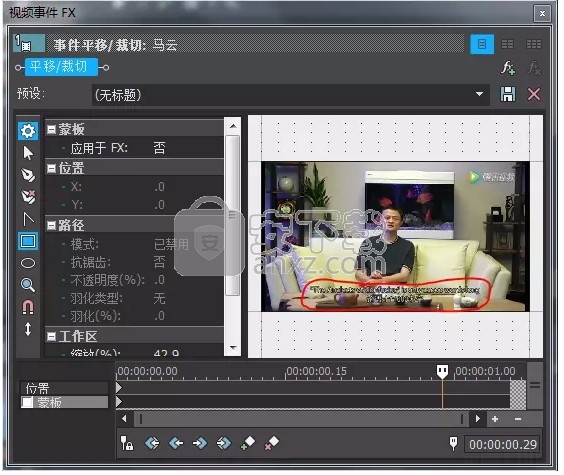The height and width of the screenshot is (475, 564).
Task: Collapse the 位置 property group
Action: coord(51,168)
